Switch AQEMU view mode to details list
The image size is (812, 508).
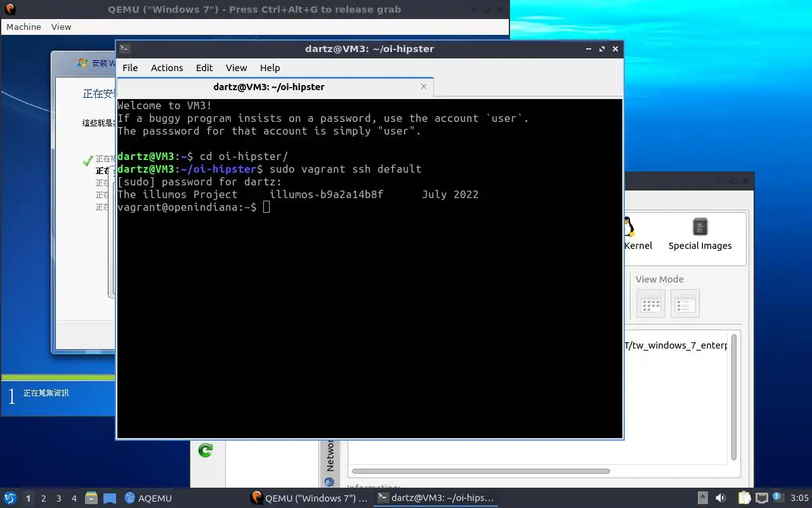pyautogui.click(x=685, y=304)
